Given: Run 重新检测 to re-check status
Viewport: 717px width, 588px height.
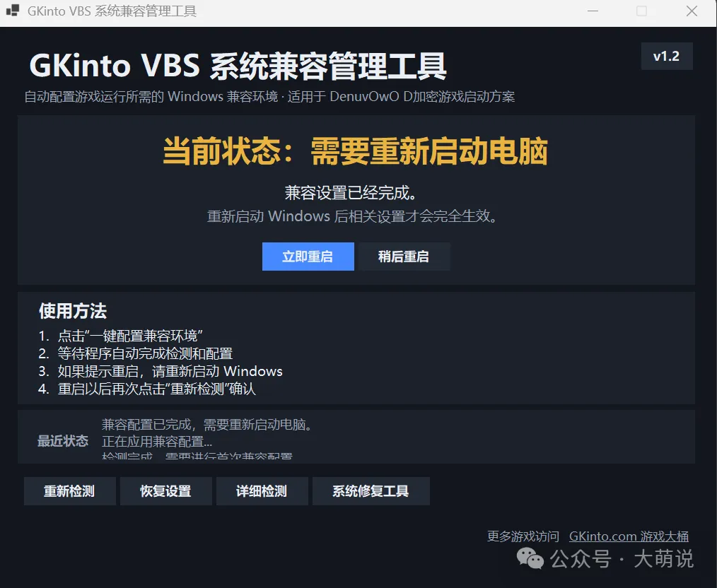Looking at the screenshot, I should (x=69, y=491).
